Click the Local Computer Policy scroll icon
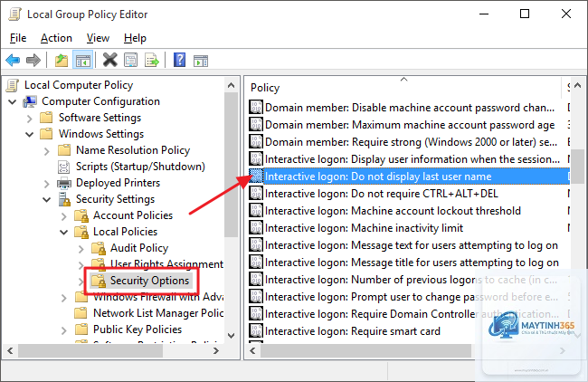The width and height of the screenshot is (588, 382). [x=13, y=85]
